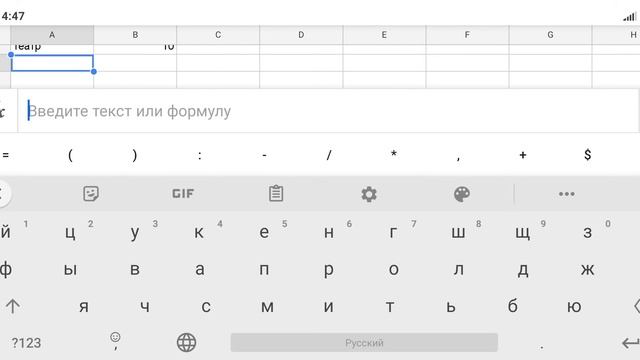Image resolution: width=640 pixels, height=360 pixels.
Task: Select column E header
Action: point(384,35)
